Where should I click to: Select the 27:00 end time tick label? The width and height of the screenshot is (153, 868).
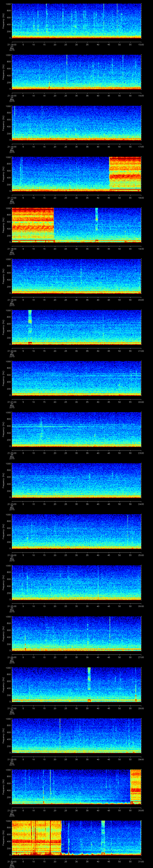(x=141, y=657)
